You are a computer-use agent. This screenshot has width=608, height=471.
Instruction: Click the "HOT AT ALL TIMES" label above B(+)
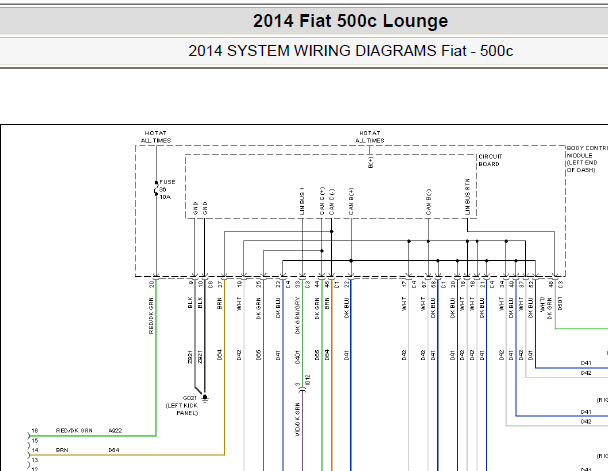(370, 136)
